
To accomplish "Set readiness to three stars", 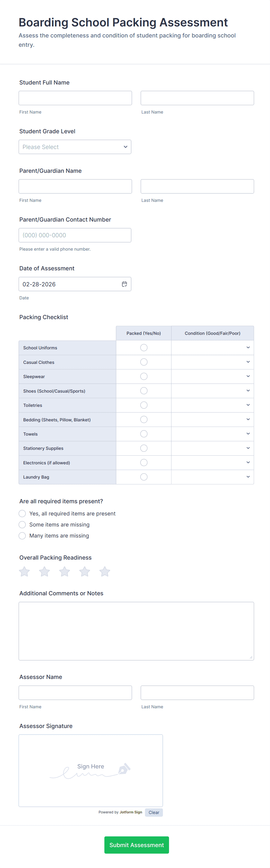I will (x=64, y=572).
